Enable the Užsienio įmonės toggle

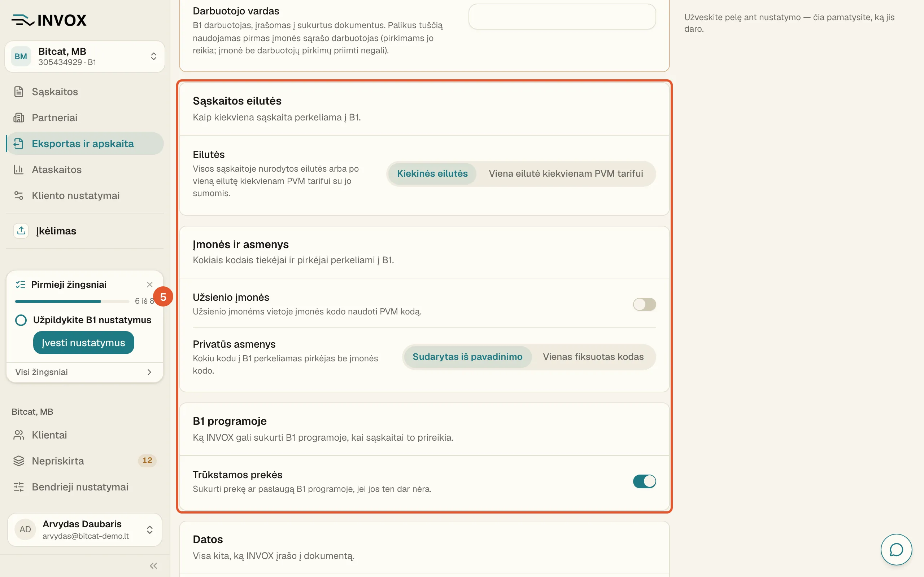[644, 304]
